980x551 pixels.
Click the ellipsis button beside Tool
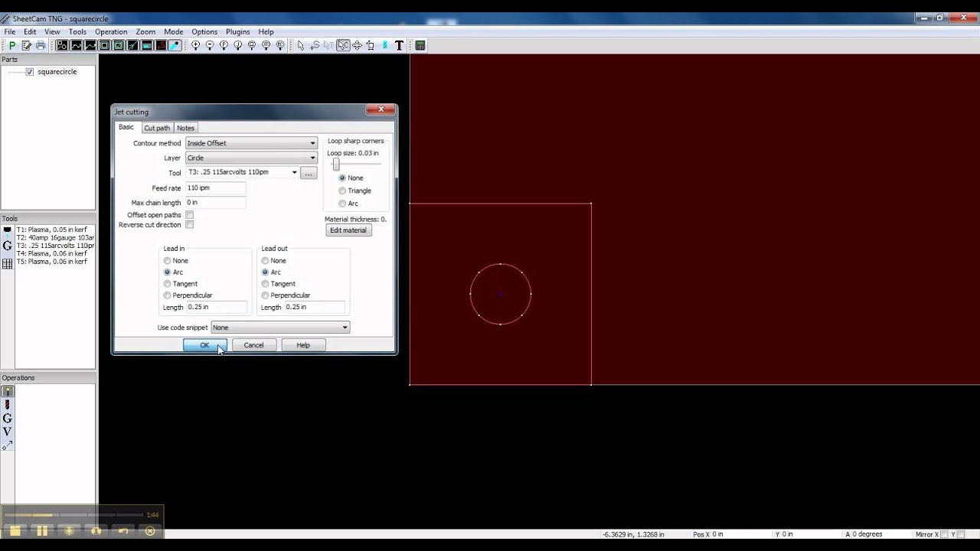[x=308, y=173]
